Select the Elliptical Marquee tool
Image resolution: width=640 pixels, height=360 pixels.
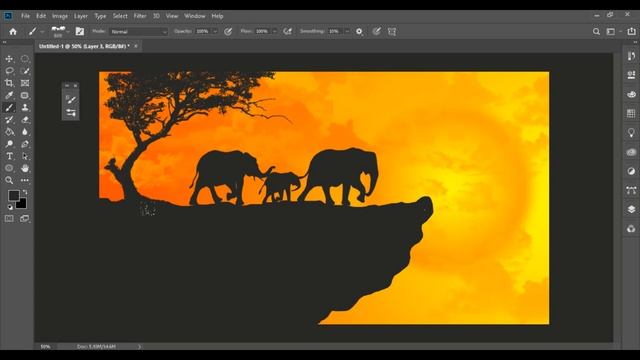tap(25, 59)
